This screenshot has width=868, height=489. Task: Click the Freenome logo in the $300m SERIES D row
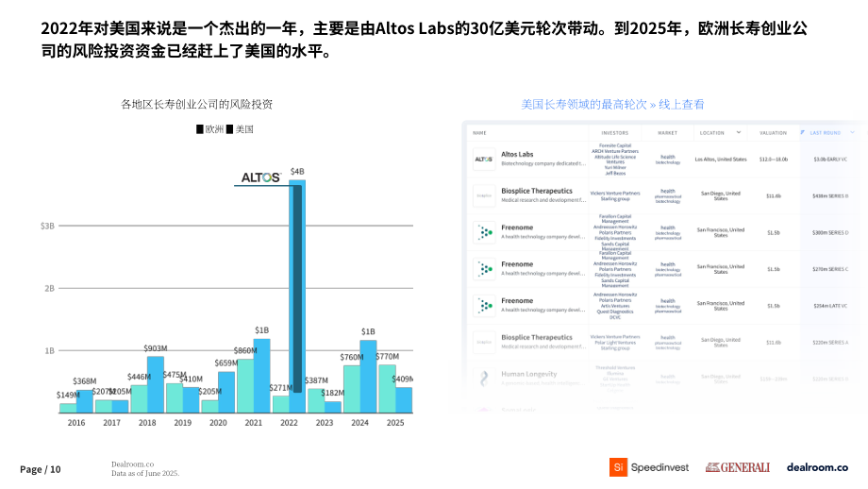pos(484,232)
